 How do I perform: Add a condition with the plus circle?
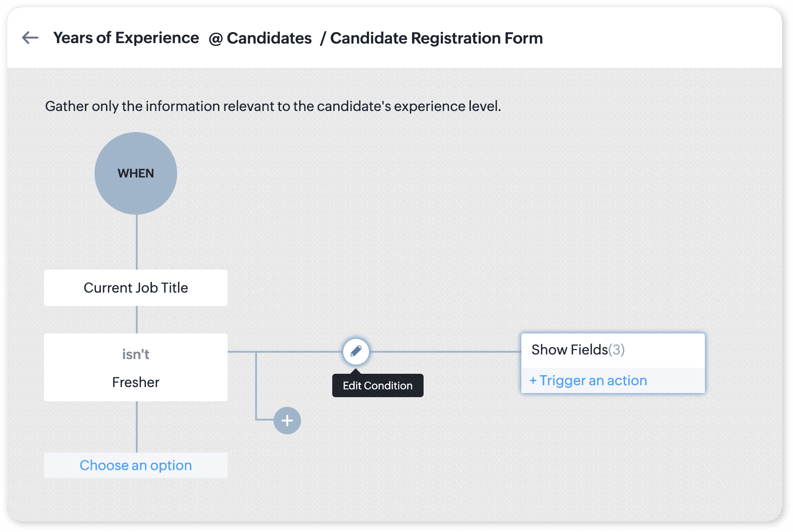click(x=287, y=421)
